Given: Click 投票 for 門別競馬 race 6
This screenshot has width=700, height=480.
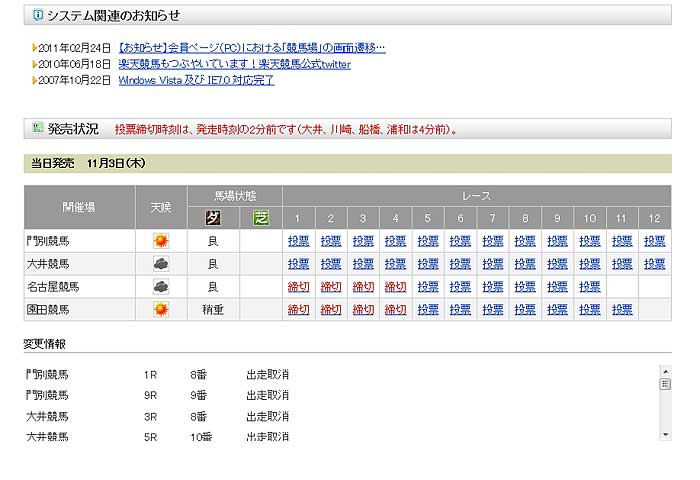Looking at the screenshot, I should point(460,241).
